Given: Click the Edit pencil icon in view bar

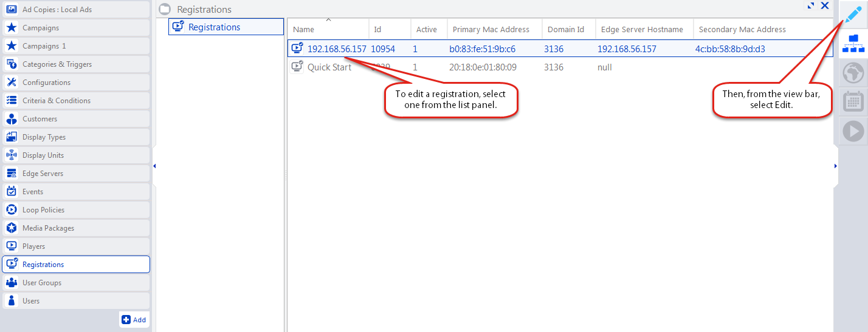Looking at the screenshot, I should pyautogui.click(x=853, y=15).
